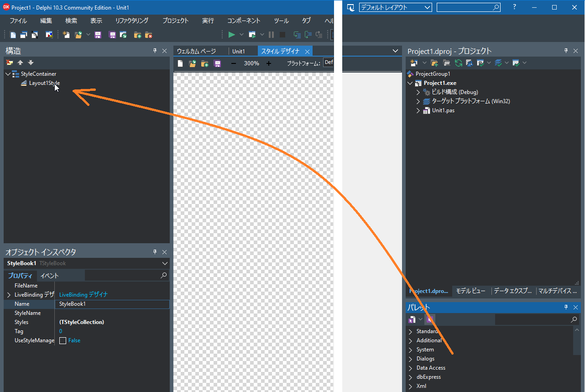The image size is (585, 392).
Task: Zoom in with the plus button
Action: pyautogui.click(x=268, y=63)
